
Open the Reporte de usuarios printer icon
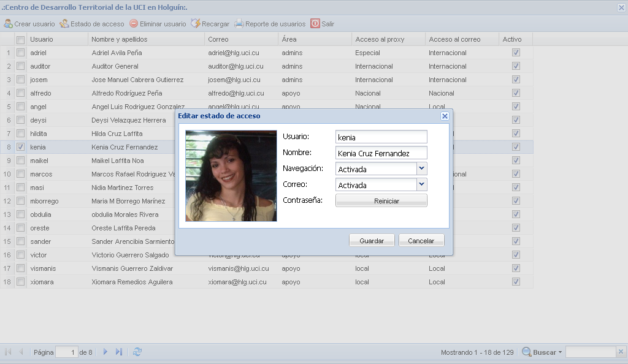click(x=239, y=24)
